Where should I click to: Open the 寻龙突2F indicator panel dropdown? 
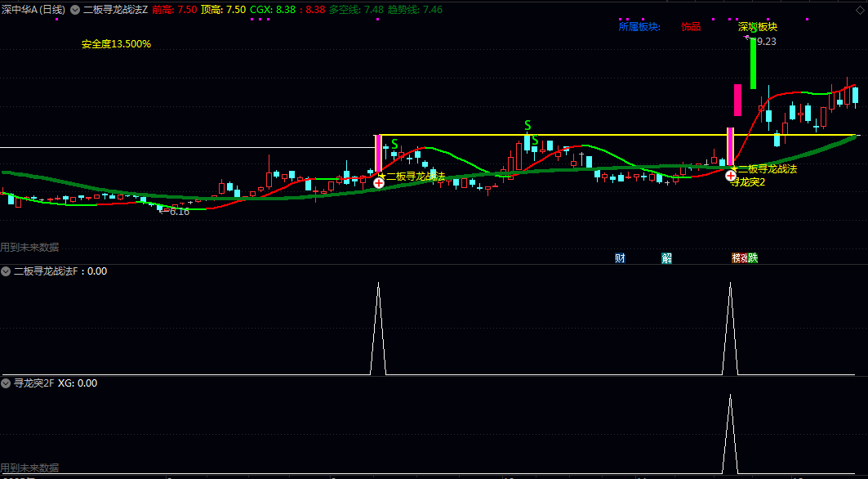point(7,383)
